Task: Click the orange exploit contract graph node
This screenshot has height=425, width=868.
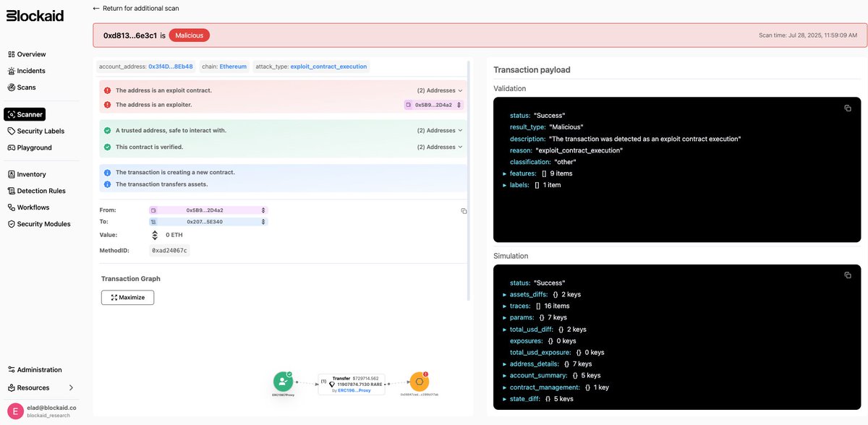Action: 419,382
